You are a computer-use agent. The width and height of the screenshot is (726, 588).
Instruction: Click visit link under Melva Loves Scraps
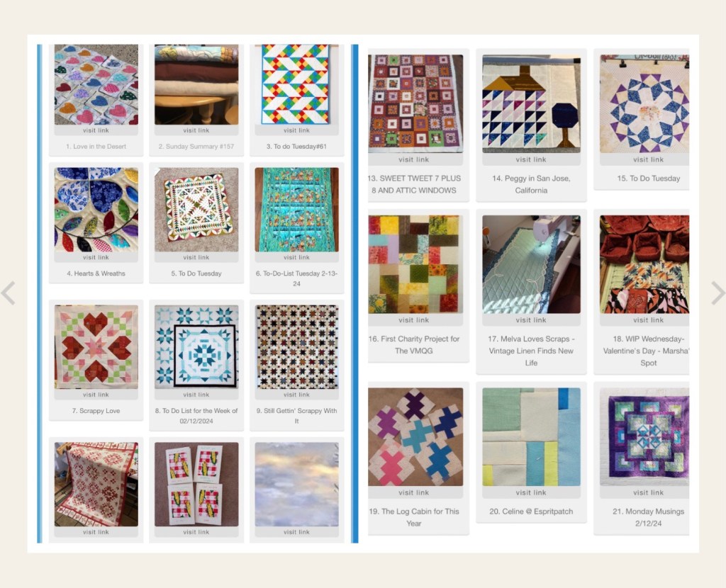click(x=531, y=320)
